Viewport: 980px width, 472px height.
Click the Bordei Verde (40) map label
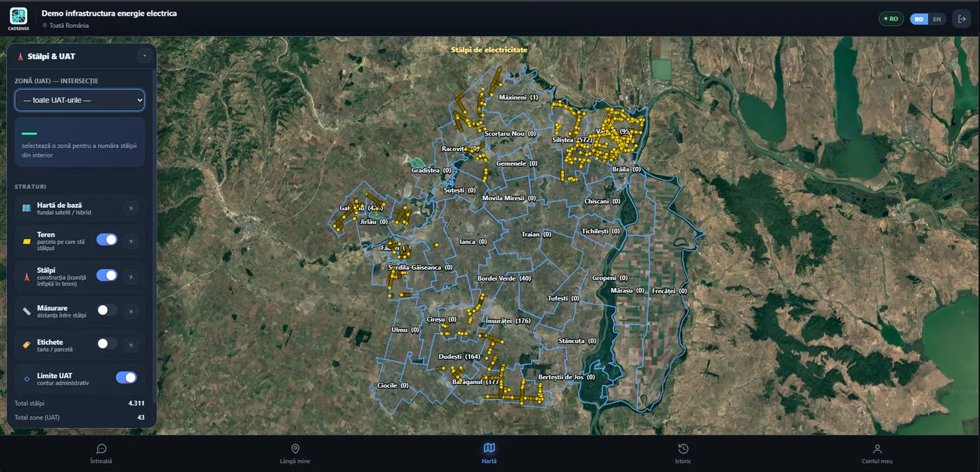coord(504,279)
